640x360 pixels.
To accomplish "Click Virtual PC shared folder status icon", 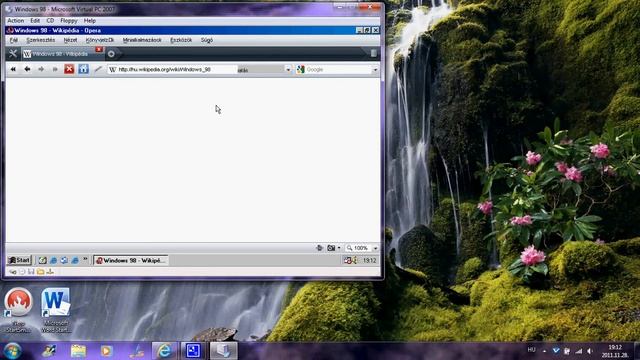I will pyautogui.click(x=40, y=271).
